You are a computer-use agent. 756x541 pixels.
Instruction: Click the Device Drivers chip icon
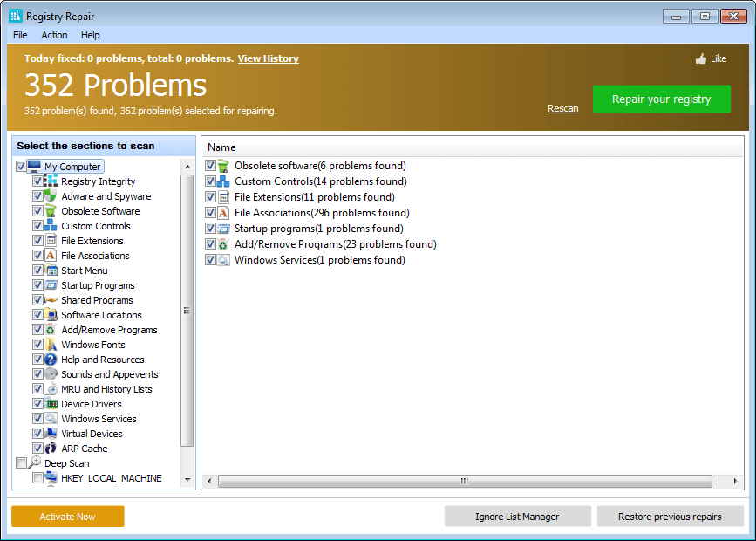[51, 404]
